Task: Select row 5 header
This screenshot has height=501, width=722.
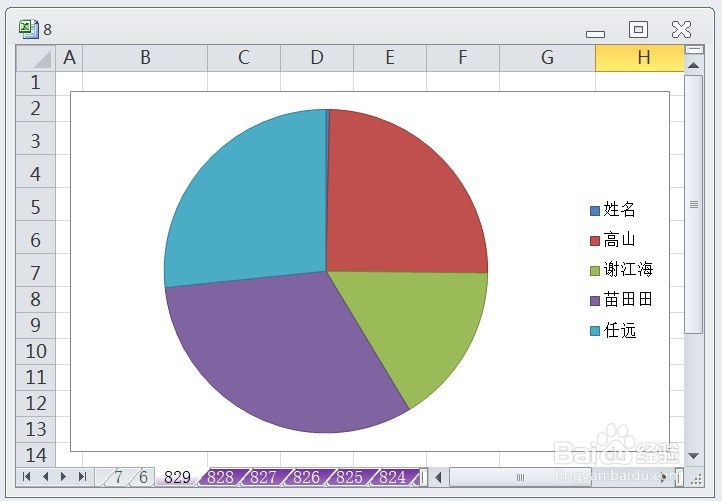Action: click(35, 204)
